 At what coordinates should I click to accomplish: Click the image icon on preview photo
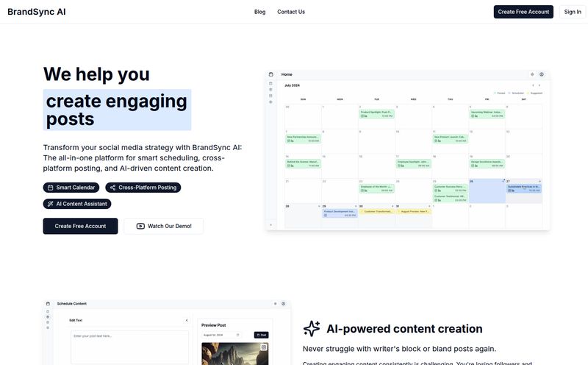[x=264, y=347]
